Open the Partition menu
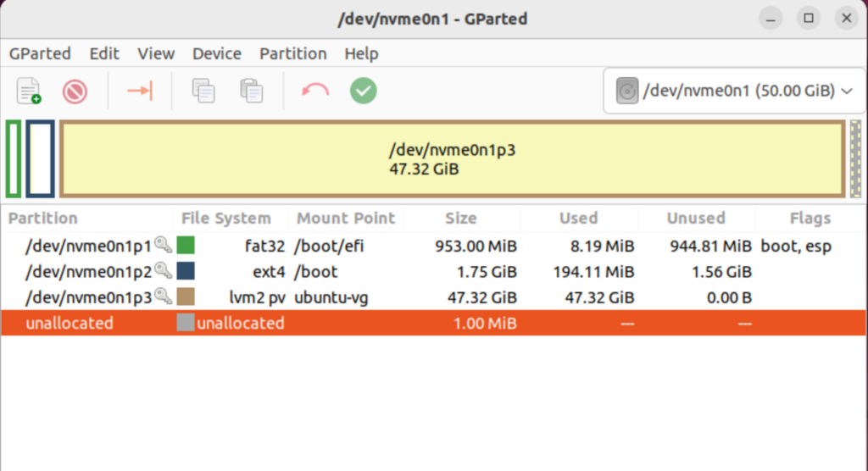This screenshot has height=471, width=868. click(292, 53)
